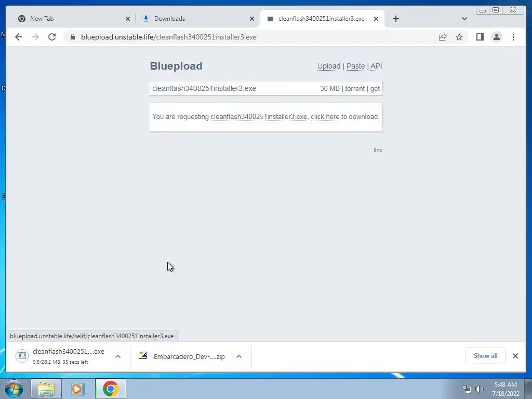Open the Embarcadero_Dev zip download item
Screen dimensions: 532x399
[182, 356]
